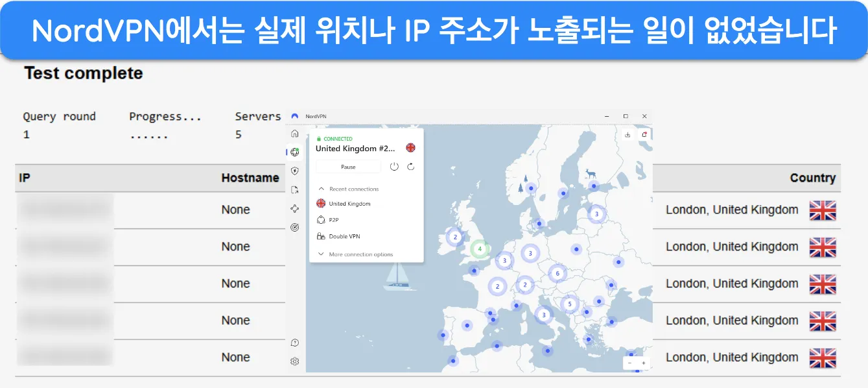Image resolution: width=868 pixels, height=388 pixels.
Task: Select the 6 server cluster on map
Action: (557, 274)
